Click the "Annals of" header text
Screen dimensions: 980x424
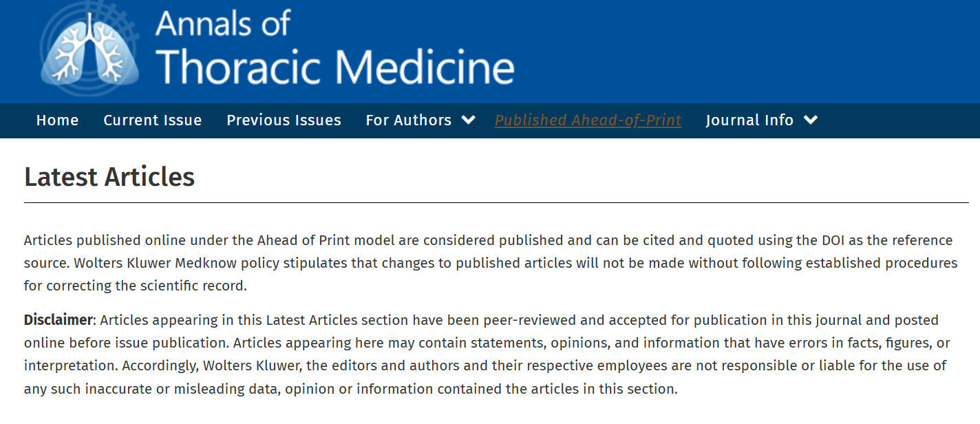(x=223, y=23)
